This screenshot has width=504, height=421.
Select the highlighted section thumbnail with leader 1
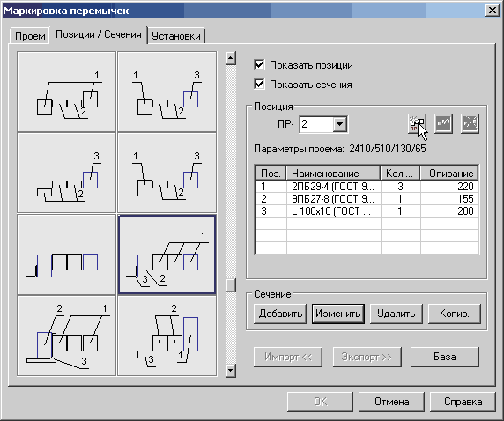tap(167, 255)
